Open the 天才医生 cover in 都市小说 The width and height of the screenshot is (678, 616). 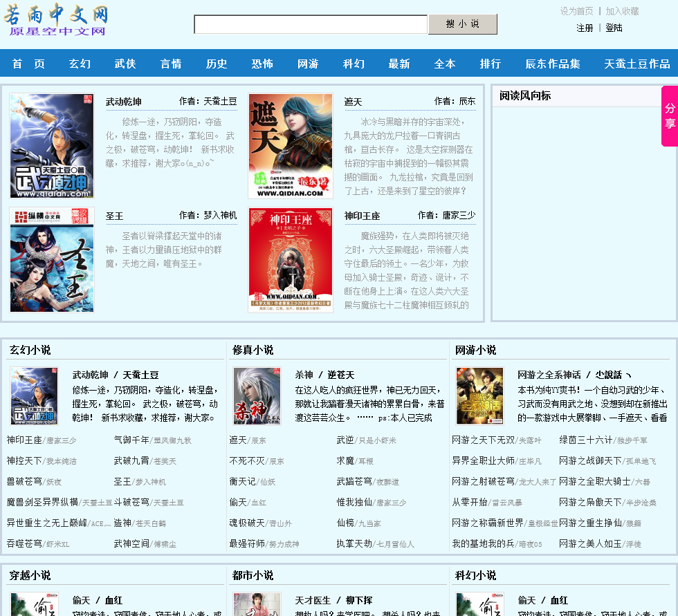257,604
